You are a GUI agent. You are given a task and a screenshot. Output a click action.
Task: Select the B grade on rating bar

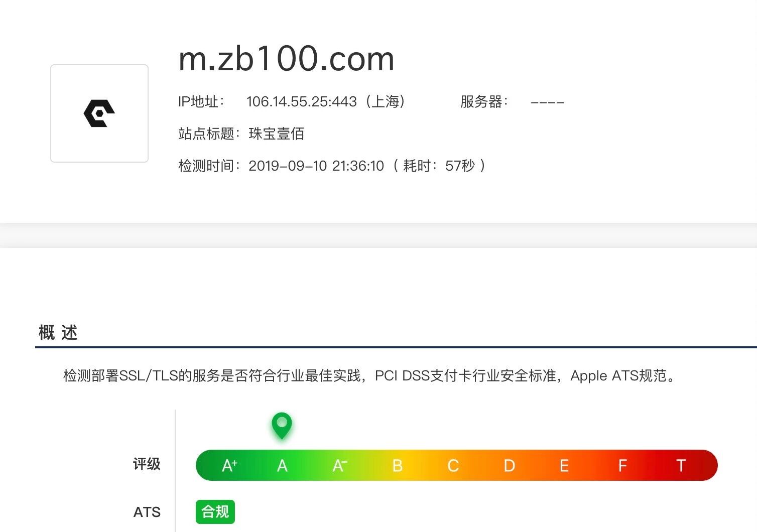[x=397, y=466]
